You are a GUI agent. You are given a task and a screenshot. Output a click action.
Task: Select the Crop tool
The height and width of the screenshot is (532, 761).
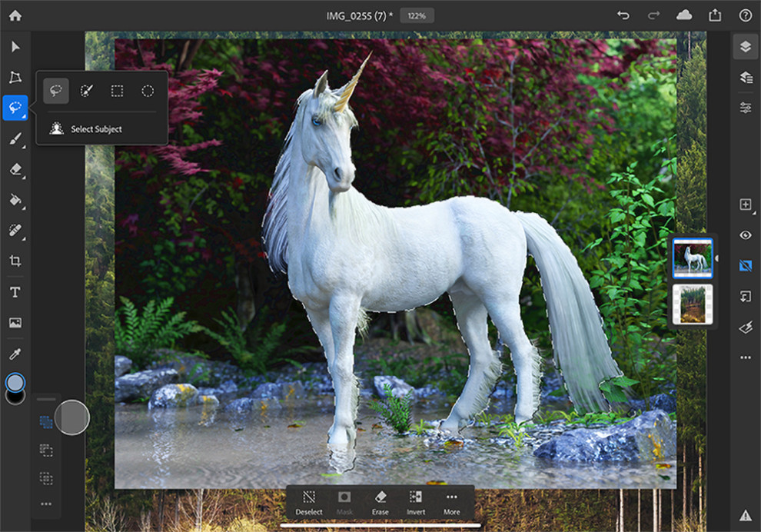pyautogui.click(x=14, y=261)
